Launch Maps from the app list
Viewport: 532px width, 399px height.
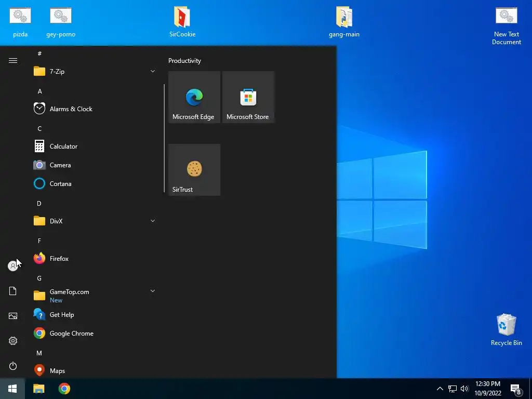(x=95, y=370)
